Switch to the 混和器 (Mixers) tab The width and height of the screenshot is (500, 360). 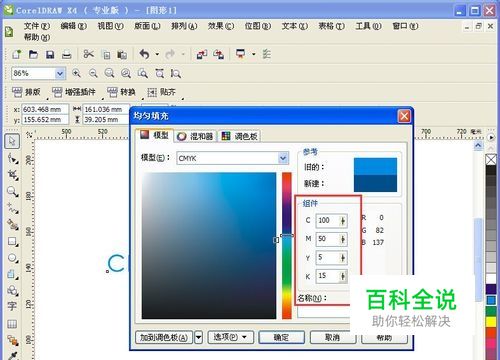[195, 136]
